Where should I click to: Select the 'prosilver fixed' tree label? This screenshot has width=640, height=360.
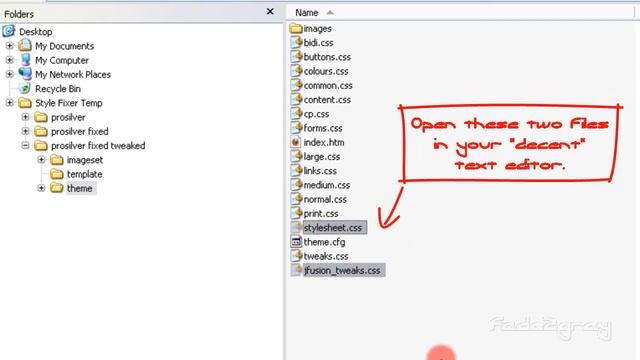(80, 131)
